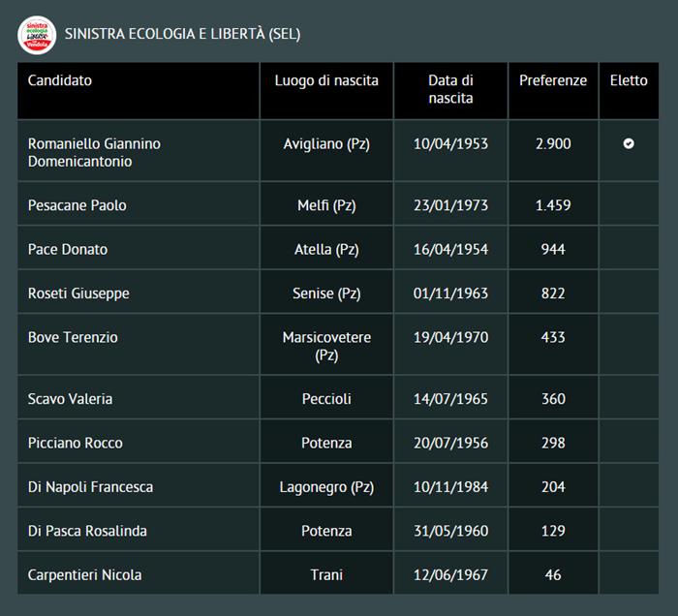This screenshot has width=678, height=616.
Task: Click on candidate Carpentieri Nicola
Action: (84, 575)
